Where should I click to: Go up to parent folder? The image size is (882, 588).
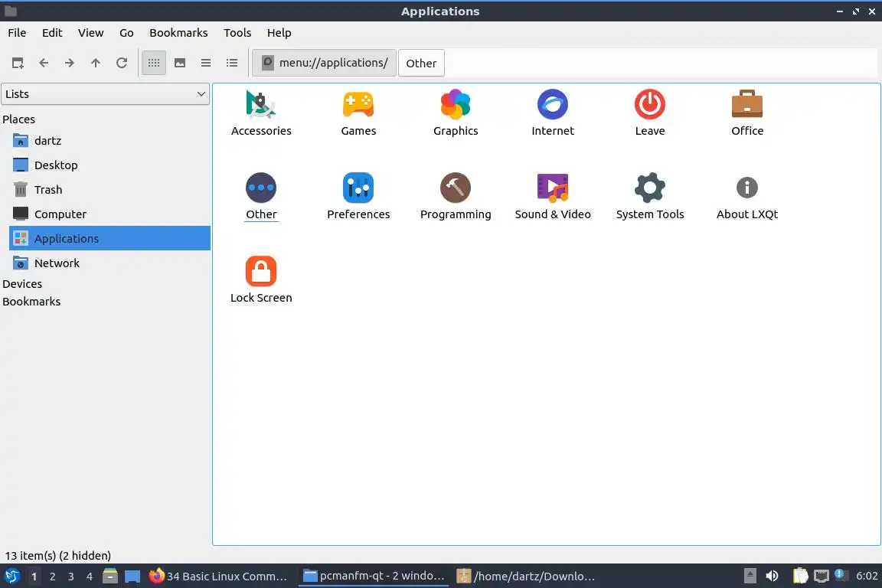[96, 63]
